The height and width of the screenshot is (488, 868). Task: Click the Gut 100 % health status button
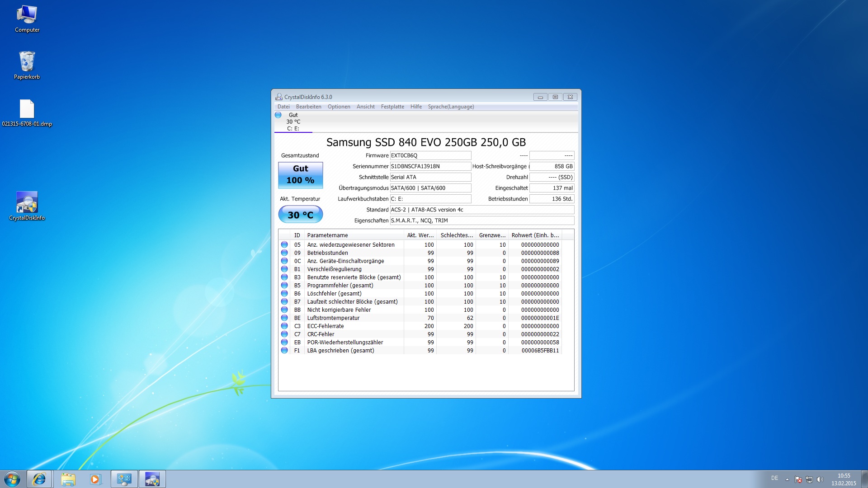[x=300, y=174]
